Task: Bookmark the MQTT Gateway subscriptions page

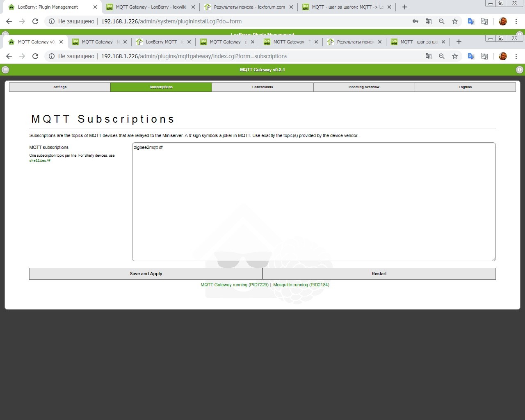Action: [x=455, y=56]
